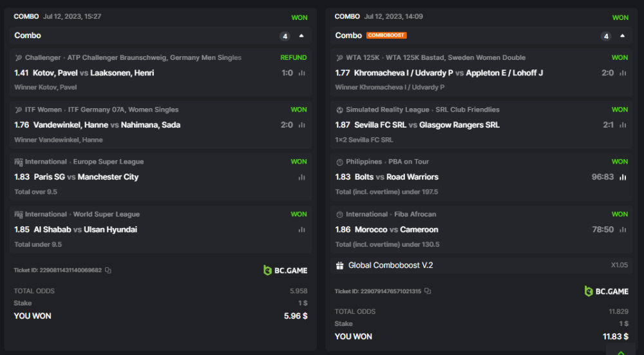Image resolution: width=644 pixels, height=355 pixels.
Task: Click the Global Comboboost gift icon
Action: tap(339, 265)
